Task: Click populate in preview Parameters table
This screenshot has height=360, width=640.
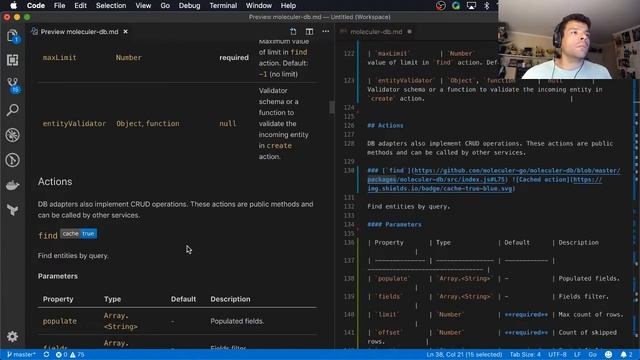Action: [x=60, y=321]
